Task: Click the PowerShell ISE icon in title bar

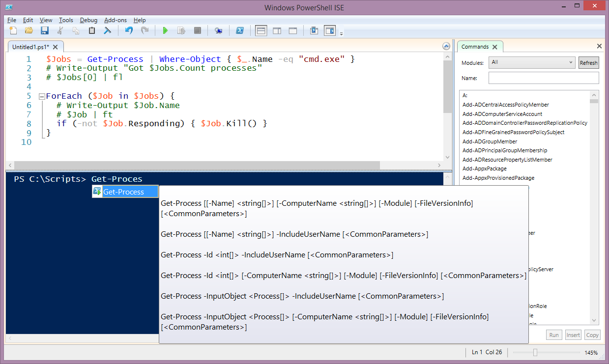Action: point(9,7)
